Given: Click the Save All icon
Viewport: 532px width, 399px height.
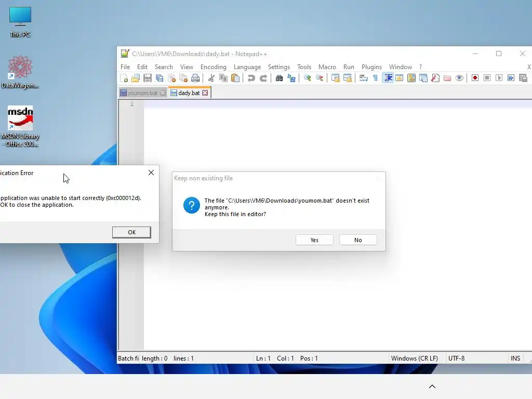Looking at the screenshot, I should 159,78.
